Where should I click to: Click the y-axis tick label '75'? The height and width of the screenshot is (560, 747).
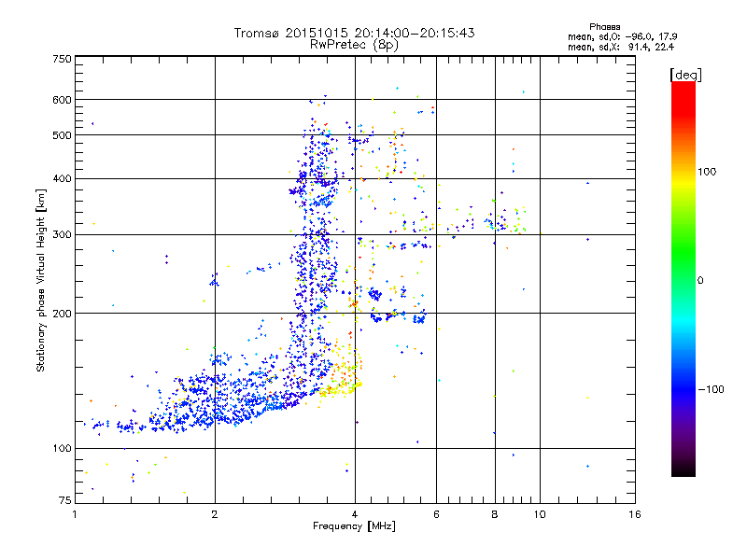point(65,500)
